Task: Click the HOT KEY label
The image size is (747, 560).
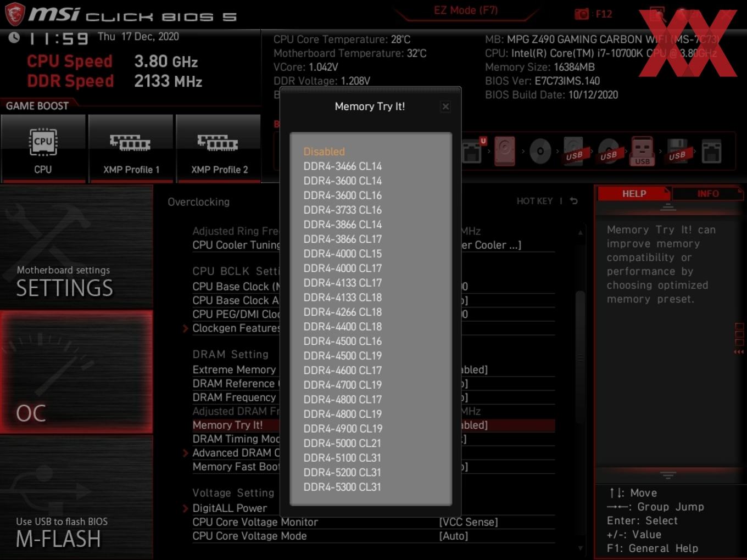Action: (x=534, y=201)
